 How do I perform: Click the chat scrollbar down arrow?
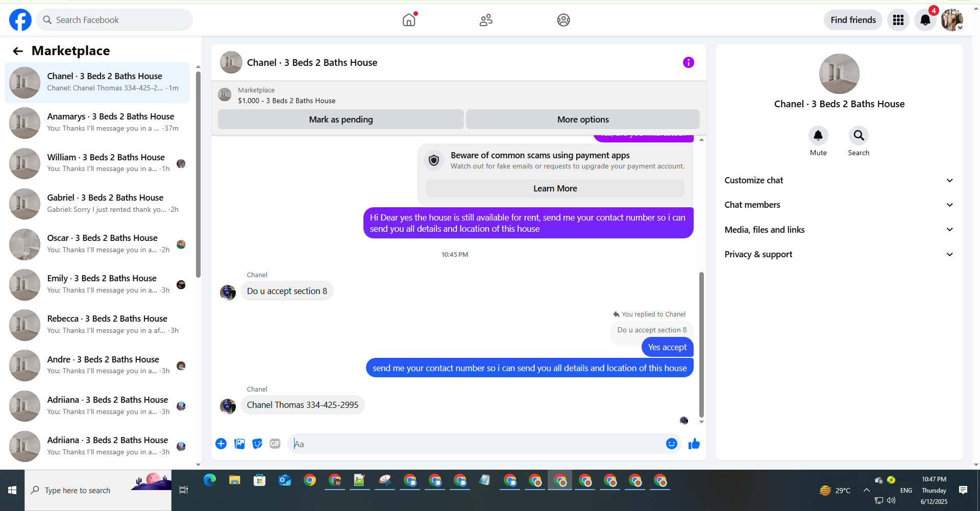(x=701, y=422)
